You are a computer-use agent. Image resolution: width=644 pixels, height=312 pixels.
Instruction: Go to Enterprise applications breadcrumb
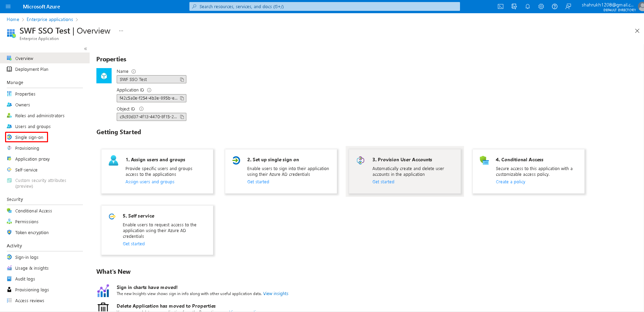point(50,19)
